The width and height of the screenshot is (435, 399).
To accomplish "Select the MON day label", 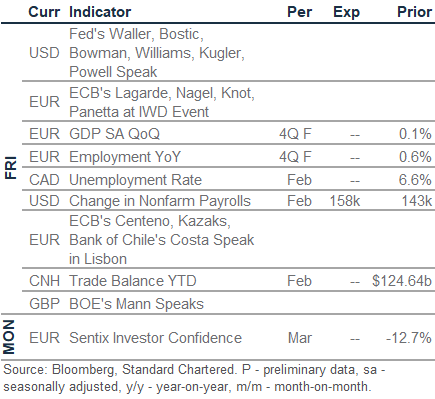I will pos(9,337).
